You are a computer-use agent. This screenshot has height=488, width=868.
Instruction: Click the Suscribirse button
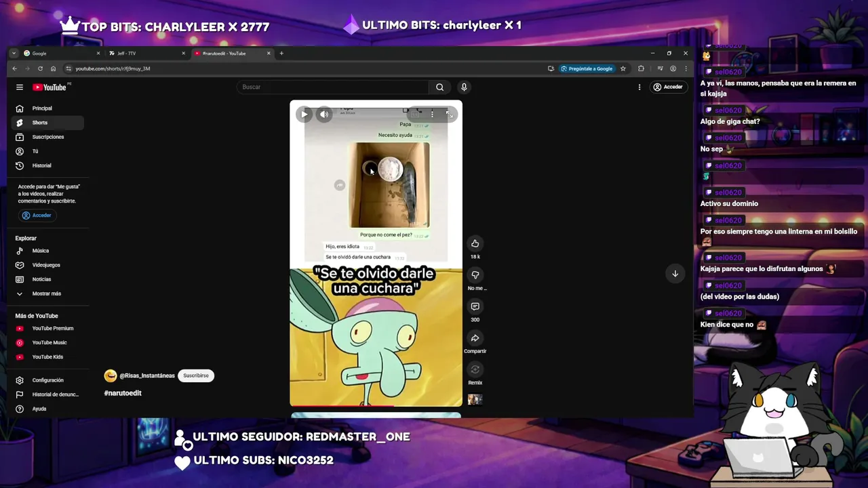pos(196,375)
